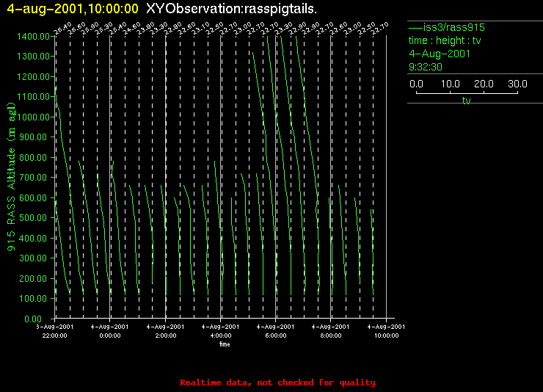Click the '700.00' altitude tick label

pyautogui.click(x=33, y=178)
